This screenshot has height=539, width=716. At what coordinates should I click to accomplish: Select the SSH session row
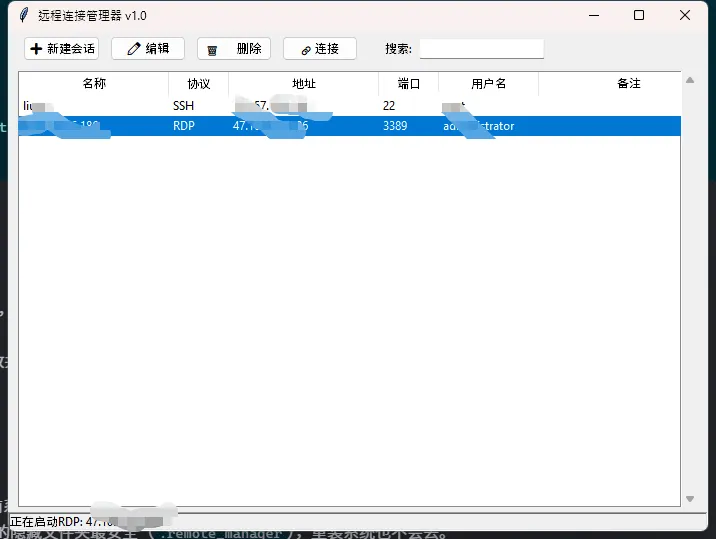300,105
